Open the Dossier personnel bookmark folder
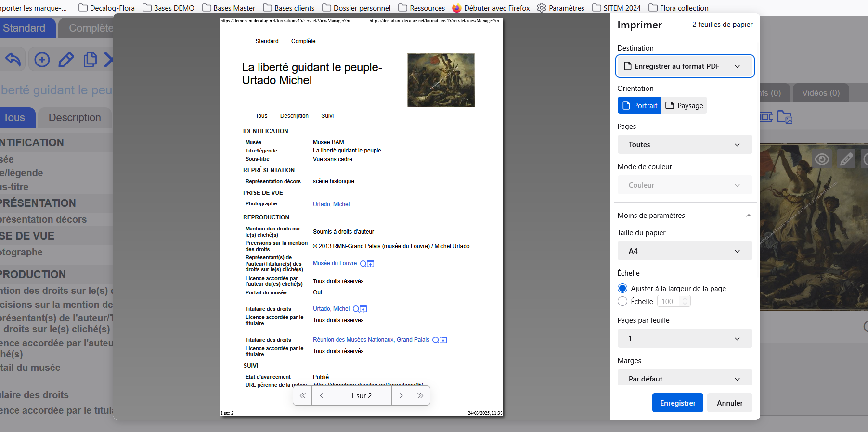The width and height of the screenshot is (868, 432). (356, 8)
